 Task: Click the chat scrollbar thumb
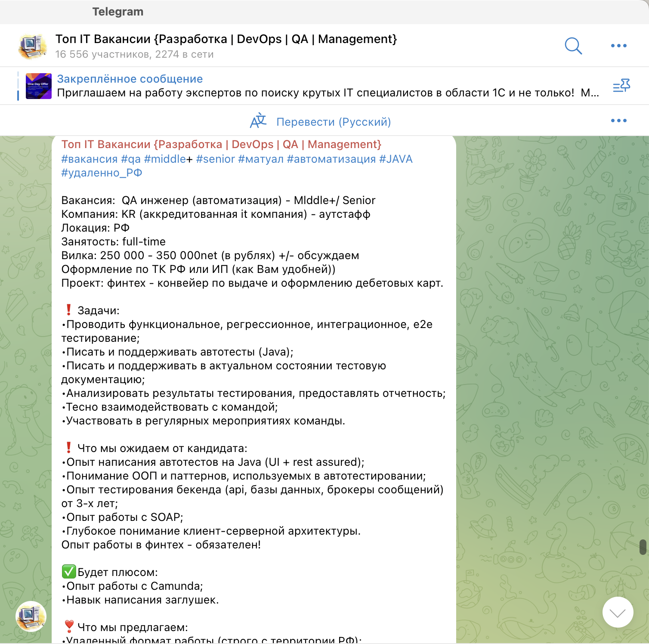click(643, 547)
